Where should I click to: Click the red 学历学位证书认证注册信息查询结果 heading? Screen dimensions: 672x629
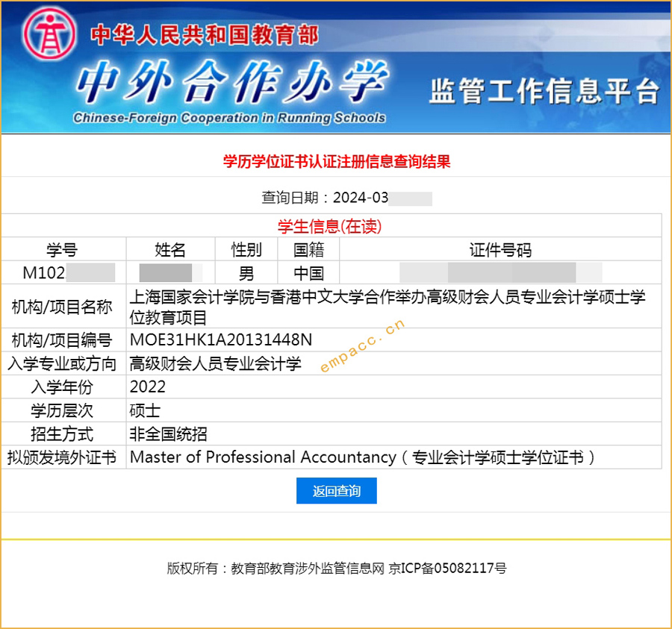(337, 161)
